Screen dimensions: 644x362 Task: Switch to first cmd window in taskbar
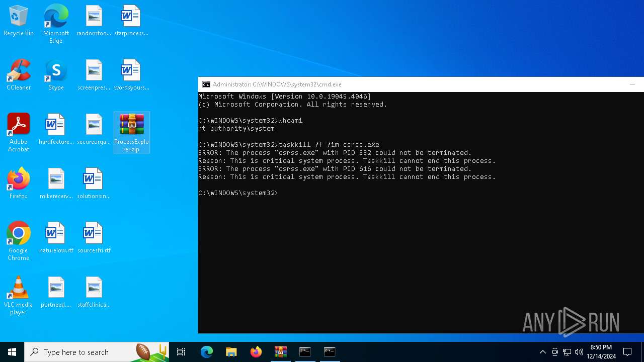pyautogui.click(x=305, y=352)
